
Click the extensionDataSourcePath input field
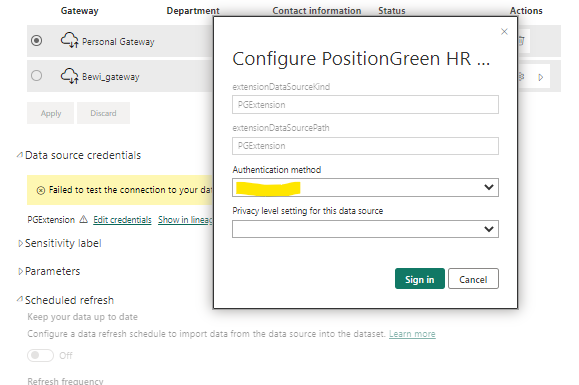pos(365,146)
